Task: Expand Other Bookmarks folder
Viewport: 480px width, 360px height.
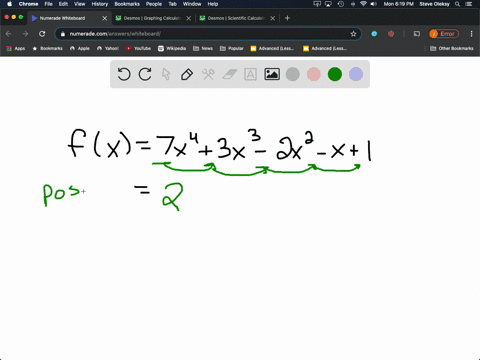Action: pos(452,48)
